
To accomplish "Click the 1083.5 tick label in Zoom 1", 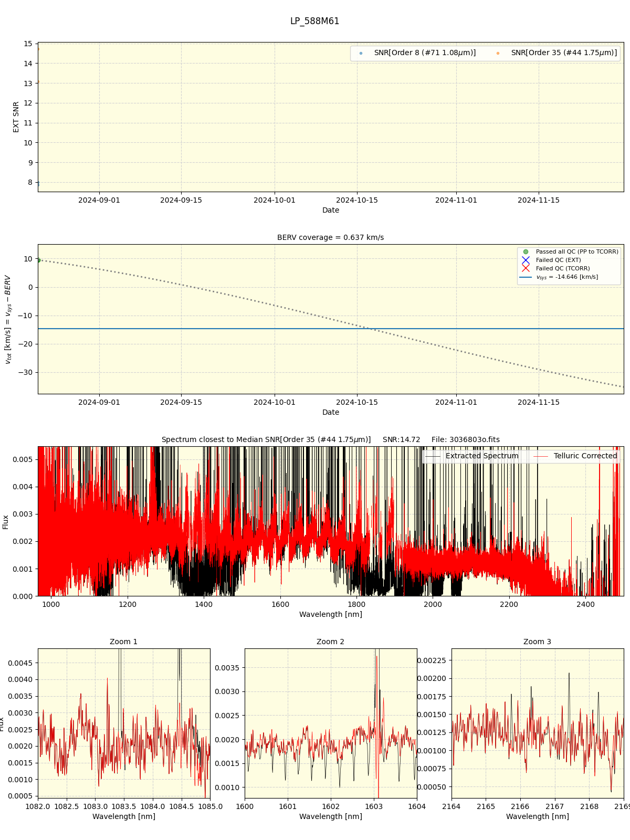I will [x=124, y=806].
